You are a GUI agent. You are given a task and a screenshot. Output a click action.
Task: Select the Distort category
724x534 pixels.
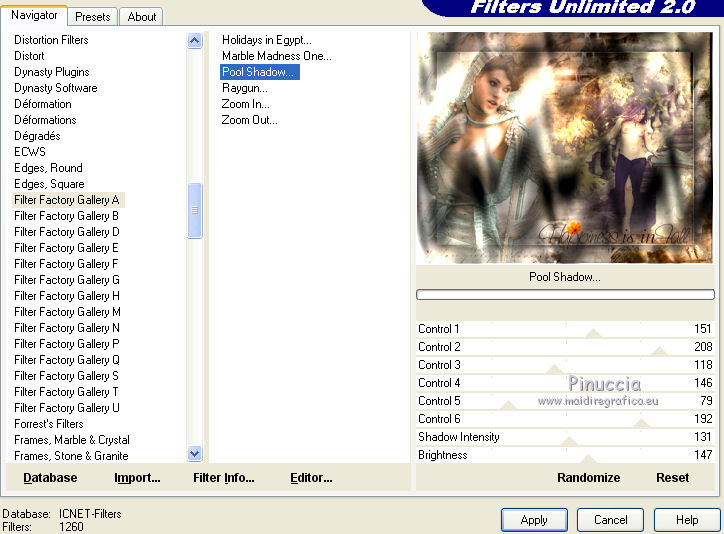30,56
